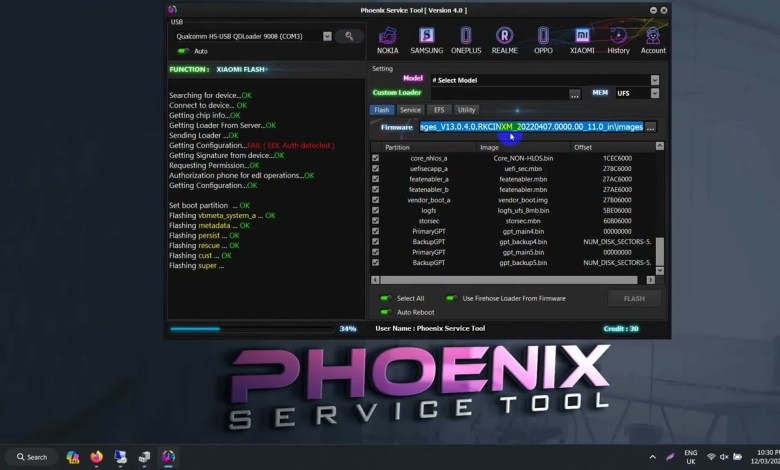Click the XIAOMI brand icon
Viewport: 780px width, 470px height.
pos(582,39)
